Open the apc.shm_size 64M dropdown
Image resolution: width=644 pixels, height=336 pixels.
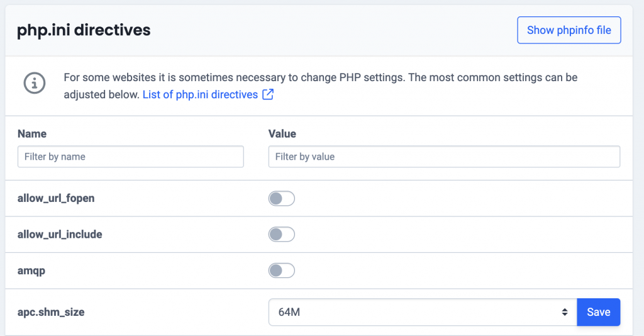point(423,312)
